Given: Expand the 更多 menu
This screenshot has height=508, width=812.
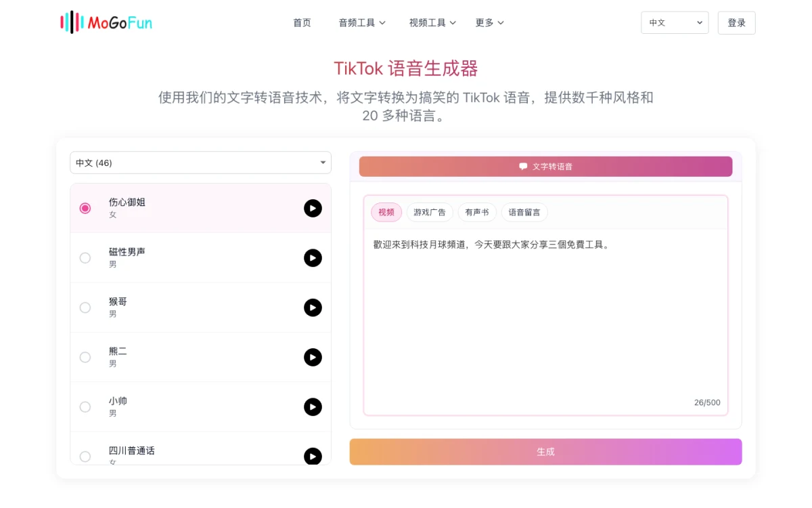Looking at the screenshot, I should pos(489,22).
